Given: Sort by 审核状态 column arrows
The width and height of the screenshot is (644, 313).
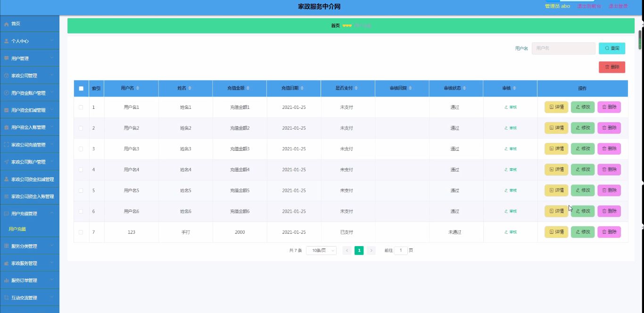Looking at the screenshot, I should point(464,88).
